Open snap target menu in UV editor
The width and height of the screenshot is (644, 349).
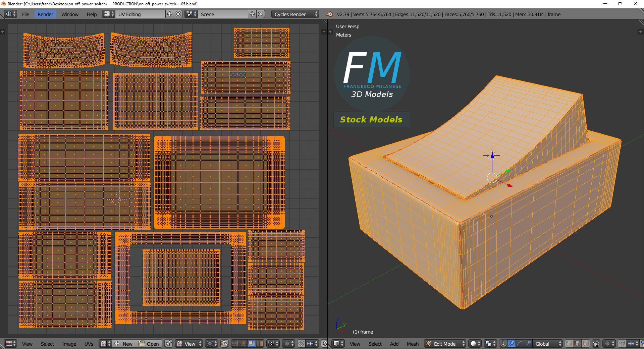click(312, 344)
